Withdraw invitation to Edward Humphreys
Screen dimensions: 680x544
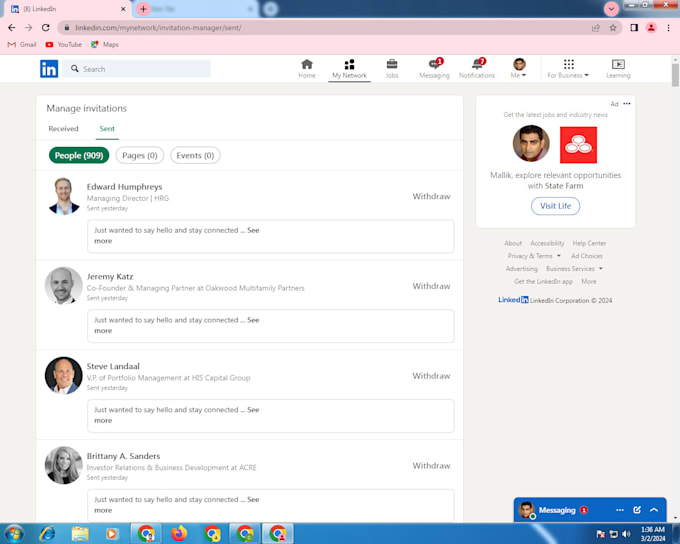click(x=431, y=197)
